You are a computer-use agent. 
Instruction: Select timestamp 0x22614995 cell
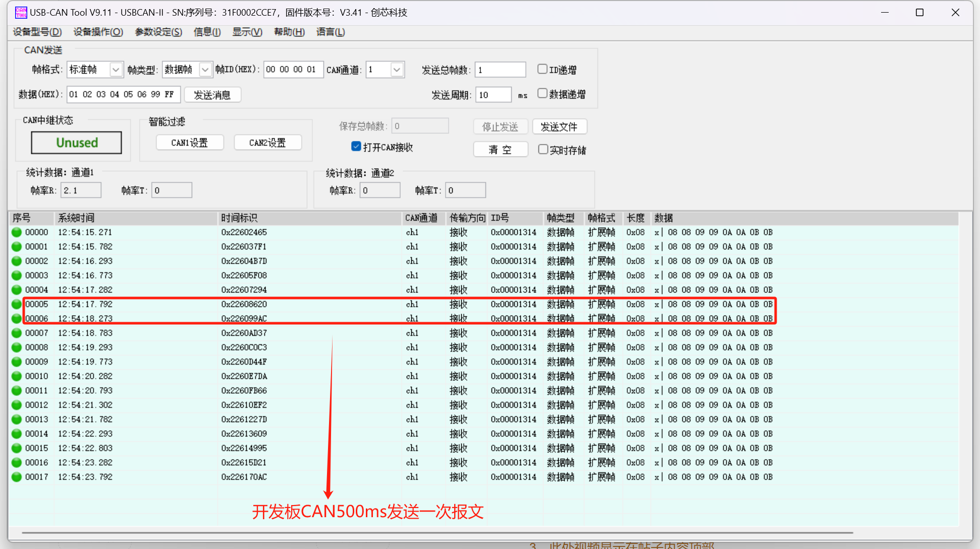point(244,448)
